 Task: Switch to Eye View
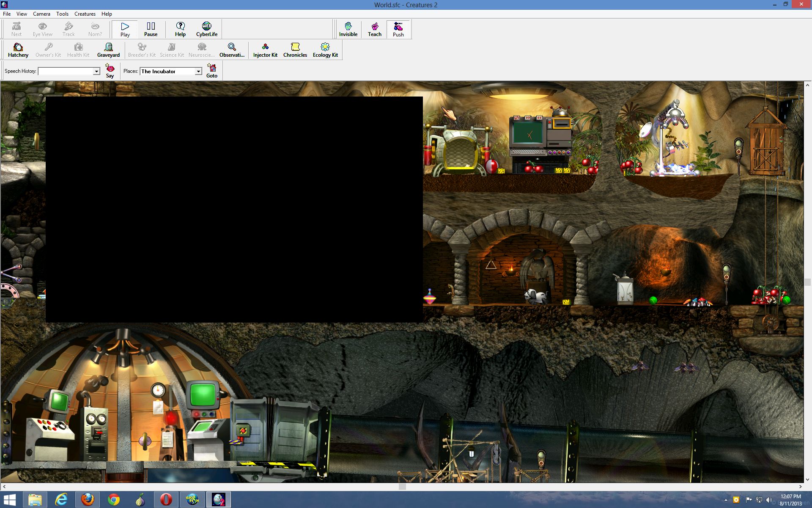pos(43,29)
